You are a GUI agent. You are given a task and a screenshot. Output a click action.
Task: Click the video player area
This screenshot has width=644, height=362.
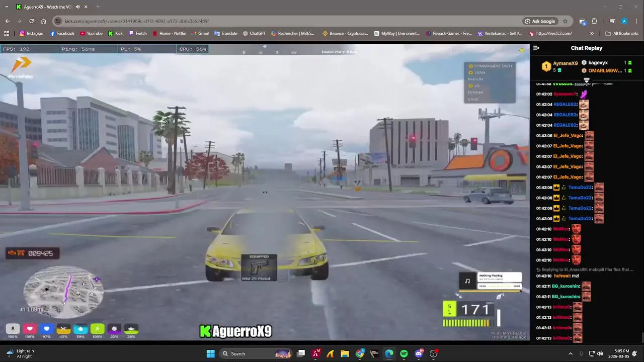pos(265,193)
